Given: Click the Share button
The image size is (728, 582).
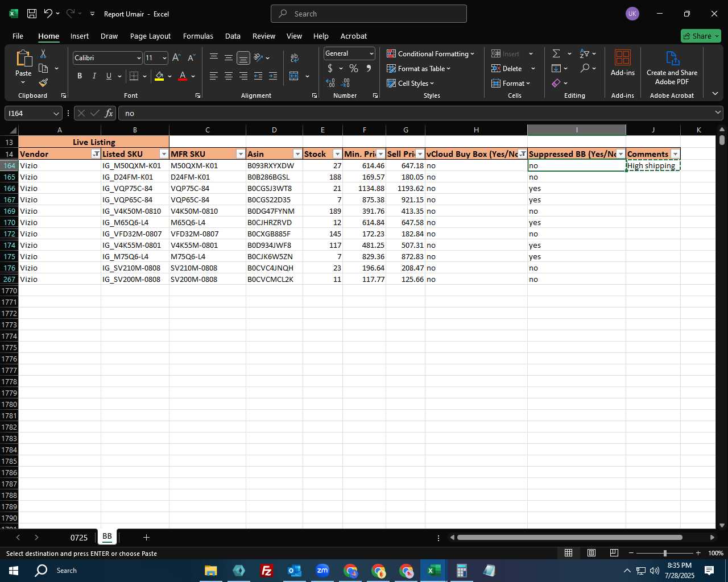Looking at the screenshot, I should (x=701, y=36).
